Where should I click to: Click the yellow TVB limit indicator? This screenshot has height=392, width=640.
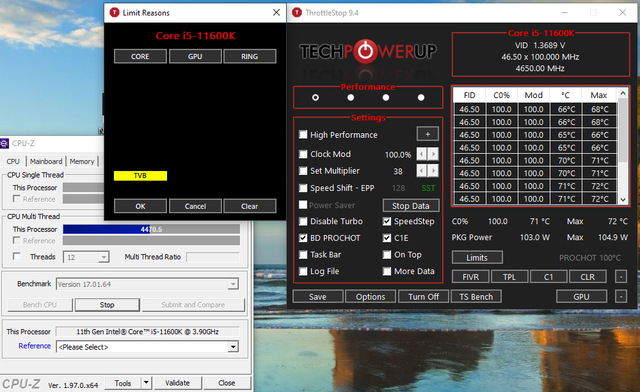pyautogui.click(x=140, y=176)
